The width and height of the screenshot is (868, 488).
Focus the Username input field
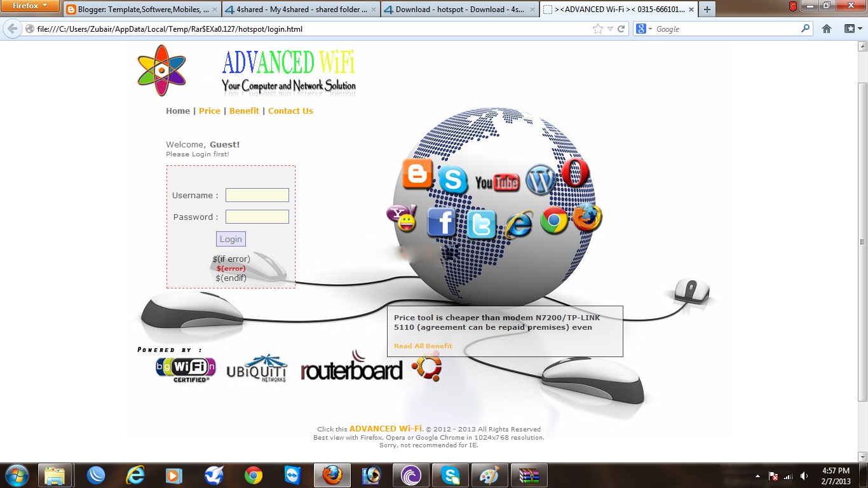(257, 195)
